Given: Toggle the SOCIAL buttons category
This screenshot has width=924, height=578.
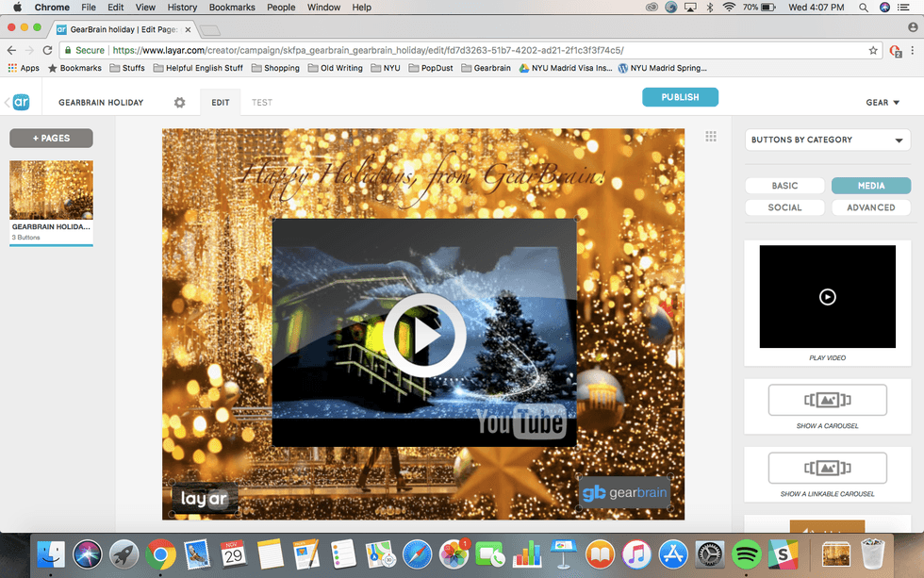Looking at the screenshot, I should [784, 206].
